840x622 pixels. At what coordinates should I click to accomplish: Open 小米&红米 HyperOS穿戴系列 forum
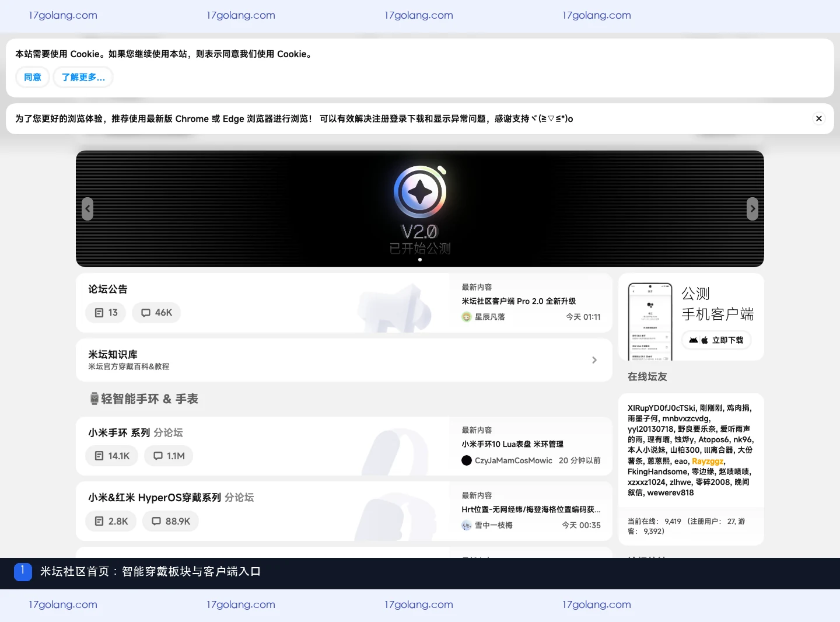point(155,497)
